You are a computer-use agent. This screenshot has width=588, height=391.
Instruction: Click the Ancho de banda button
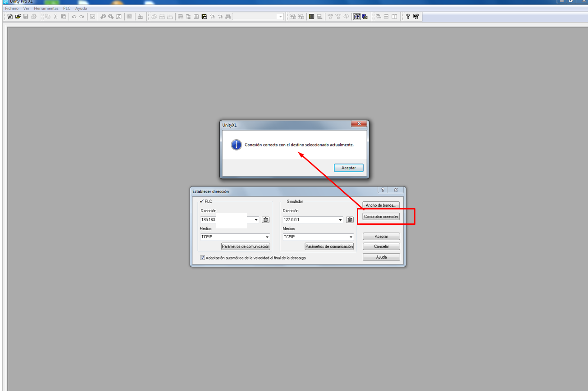(381, 205)
